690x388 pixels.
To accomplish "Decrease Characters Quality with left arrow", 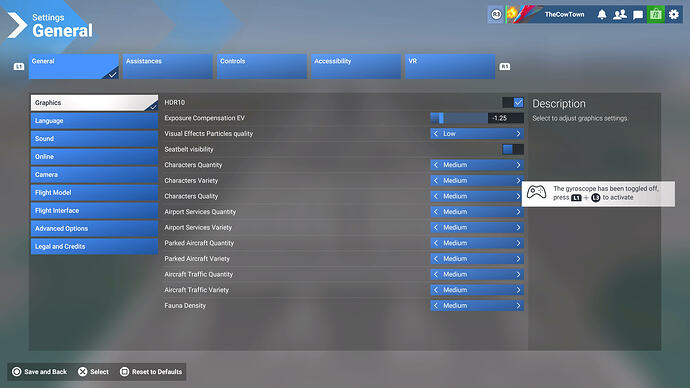I will 436,196.
